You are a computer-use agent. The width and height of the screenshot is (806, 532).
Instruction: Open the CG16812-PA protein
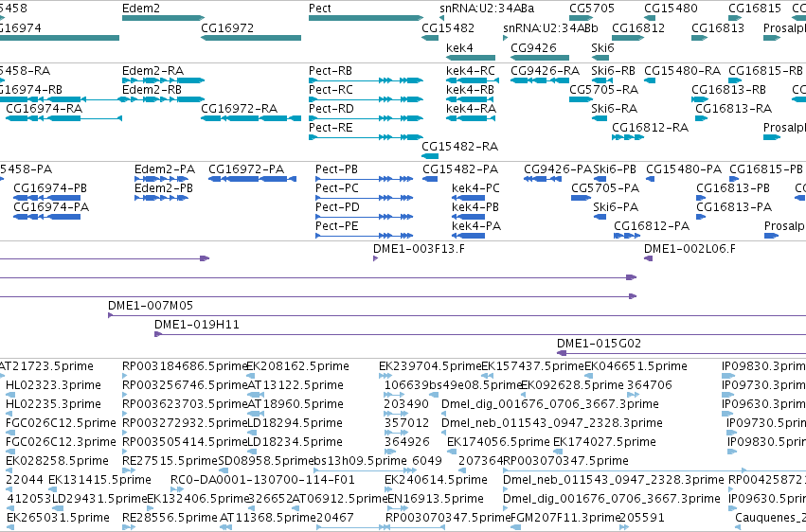627,236
